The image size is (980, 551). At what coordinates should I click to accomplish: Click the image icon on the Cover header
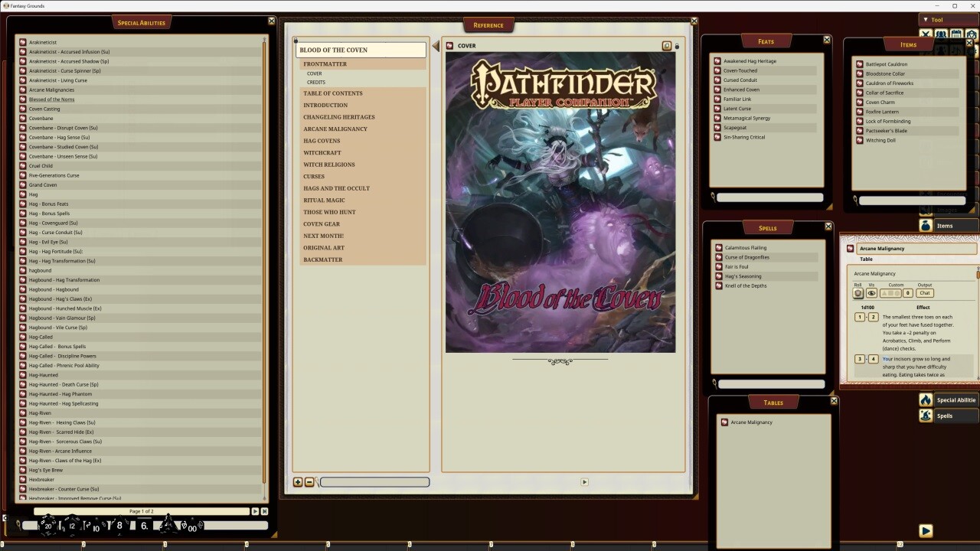coord(666,46)
